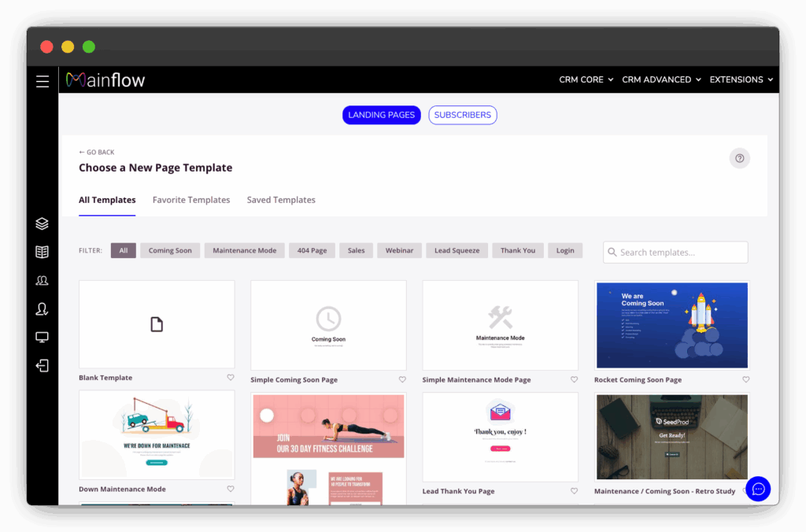Screen dimensions: 806x532
Task: Expand the CRM ADVANCED dropdown
Action: point(661,79)
